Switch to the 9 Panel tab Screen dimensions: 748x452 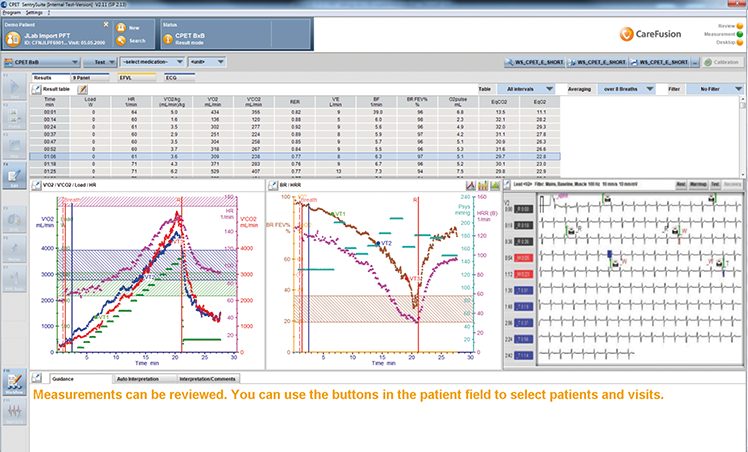90,78
